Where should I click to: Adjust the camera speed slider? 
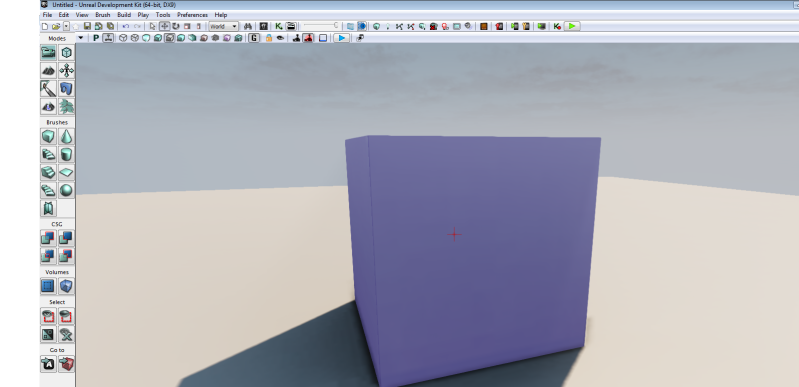point(321,25)
